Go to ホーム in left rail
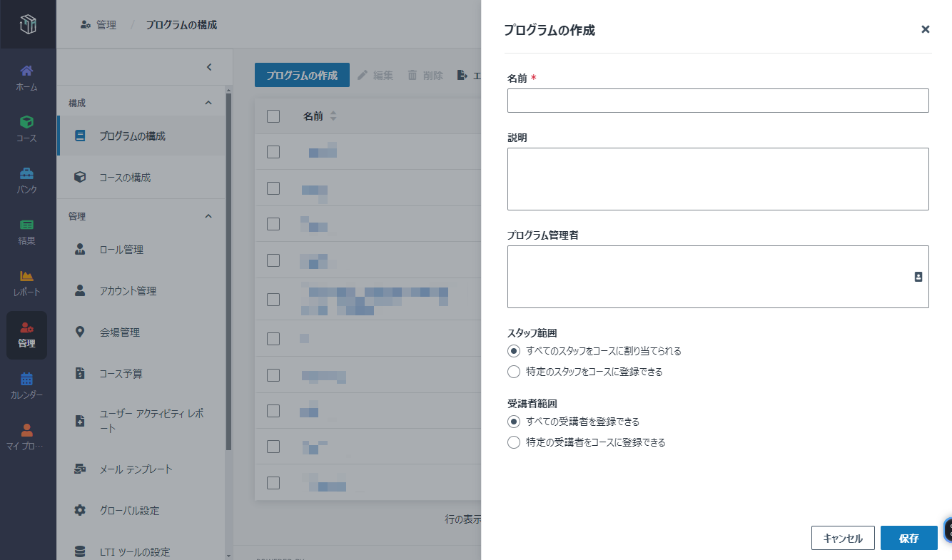Viewport: 952px width, 560px height. pos(27,78)
